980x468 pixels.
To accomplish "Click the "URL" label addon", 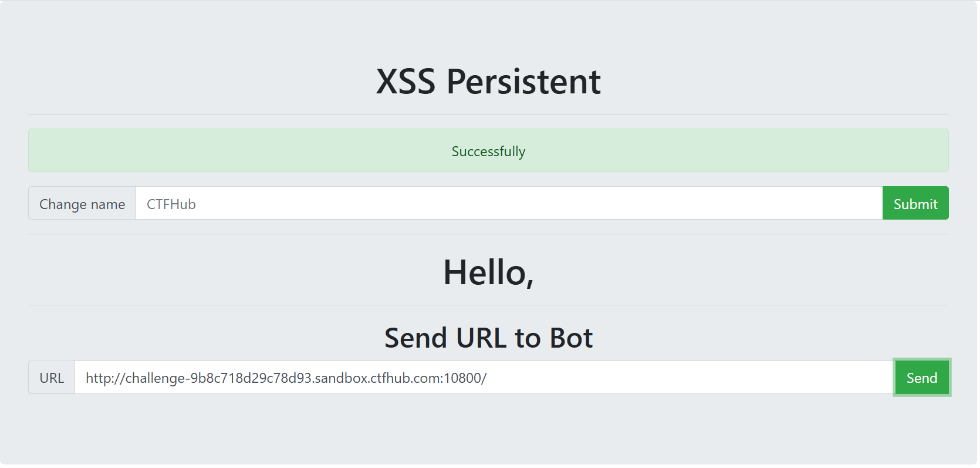I will (52, 378).
